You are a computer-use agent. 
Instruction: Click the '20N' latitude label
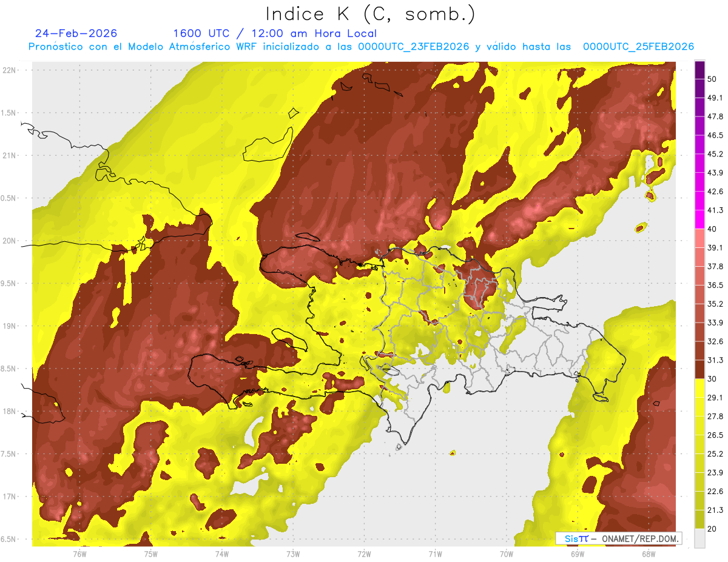(10, 241)
